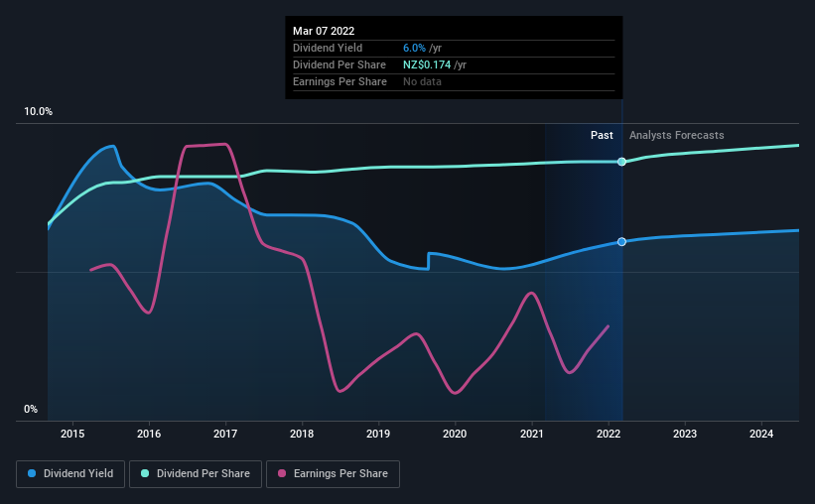
Task: Click the 6.0% dividend yield value
Action: coord(414,48)
